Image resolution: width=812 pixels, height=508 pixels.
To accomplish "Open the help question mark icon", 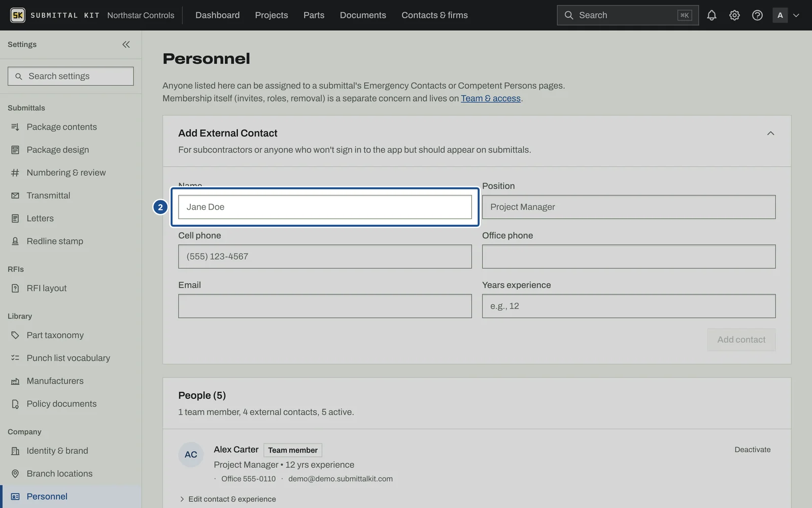I will [757, 15].
